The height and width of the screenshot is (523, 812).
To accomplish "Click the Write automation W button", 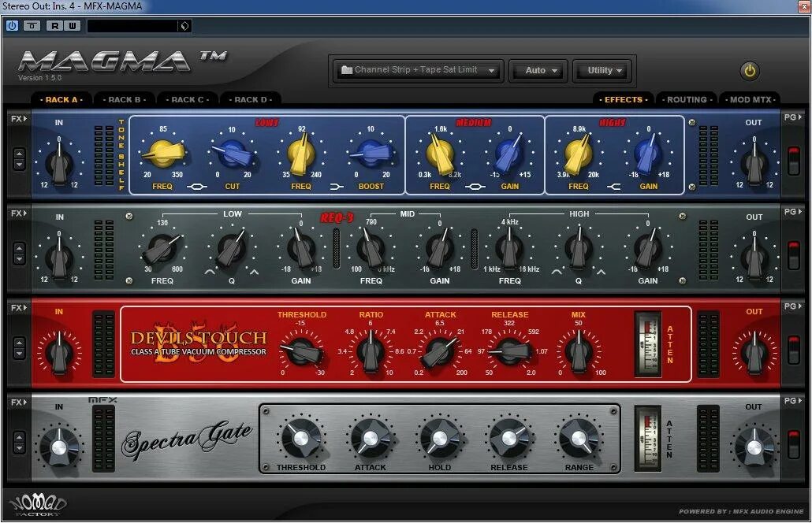I will (72, 25).
